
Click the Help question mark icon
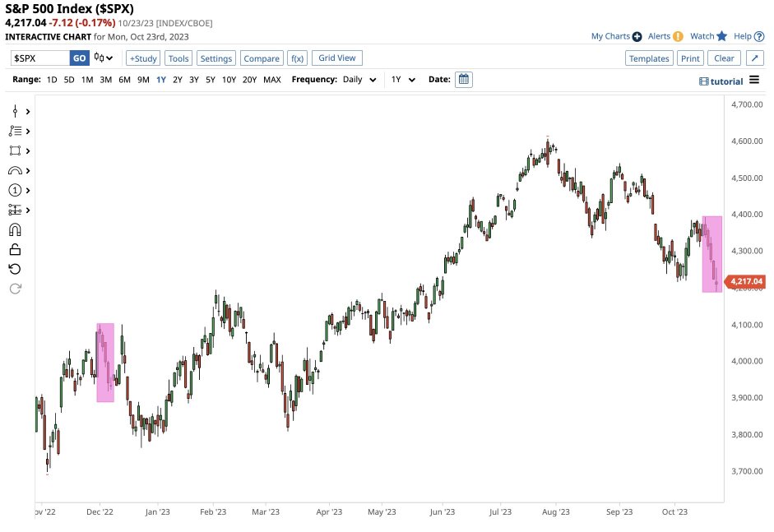[x=759, y=36]
